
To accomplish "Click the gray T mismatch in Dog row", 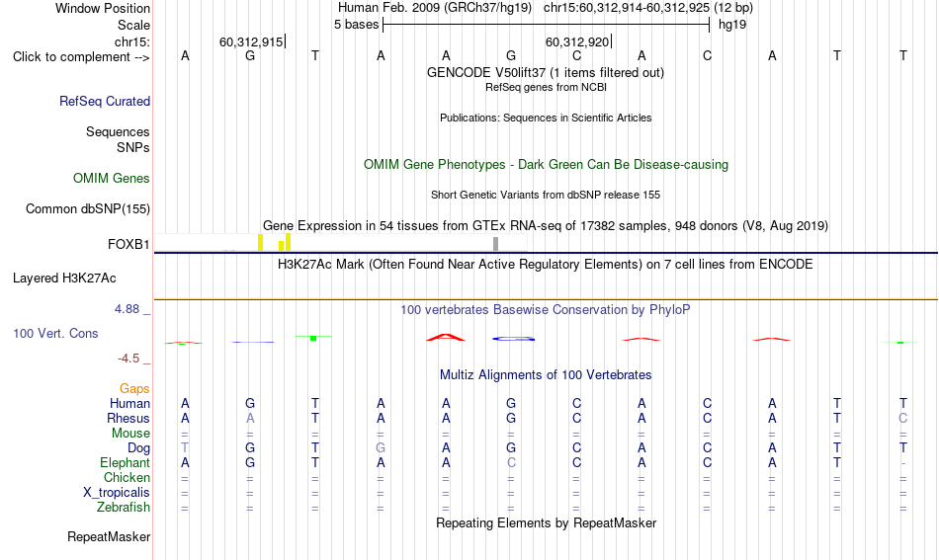I will pyautogui.click(x=185, y=447).
